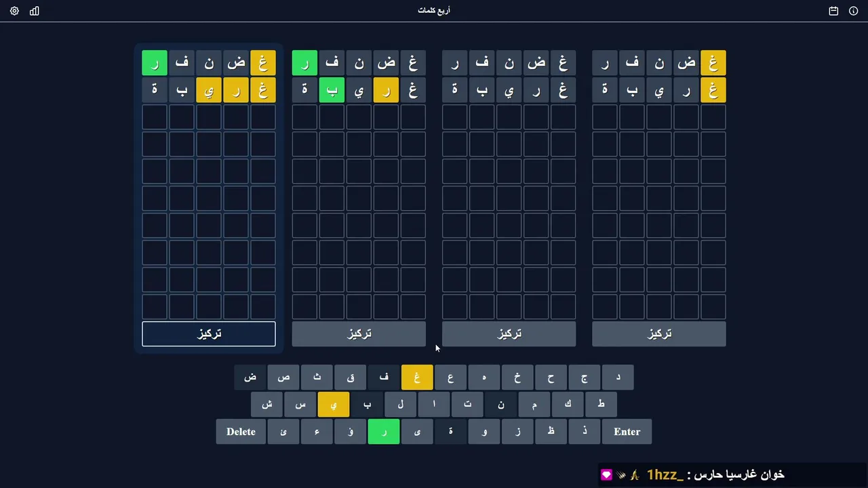Viewport: 868px width, 488px height.
Task: Tap the ا keyboard key
Action: (434, 405)
